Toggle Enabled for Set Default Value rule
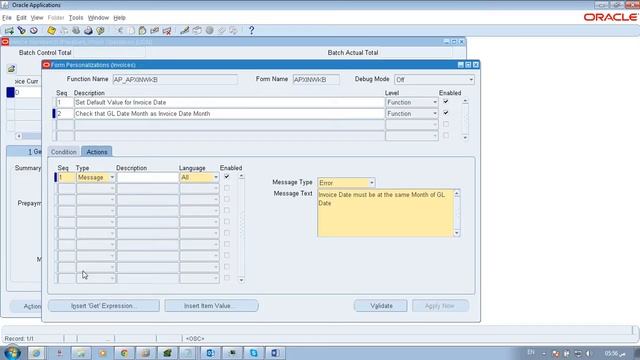This screenshot has height=360, width=640. click(446, 102)
